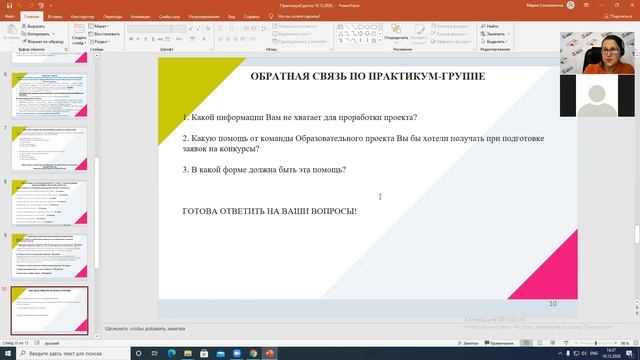The image size is (640, 360).
Task: Switch to Reading view in status bar
Action: tap(553, 343)
